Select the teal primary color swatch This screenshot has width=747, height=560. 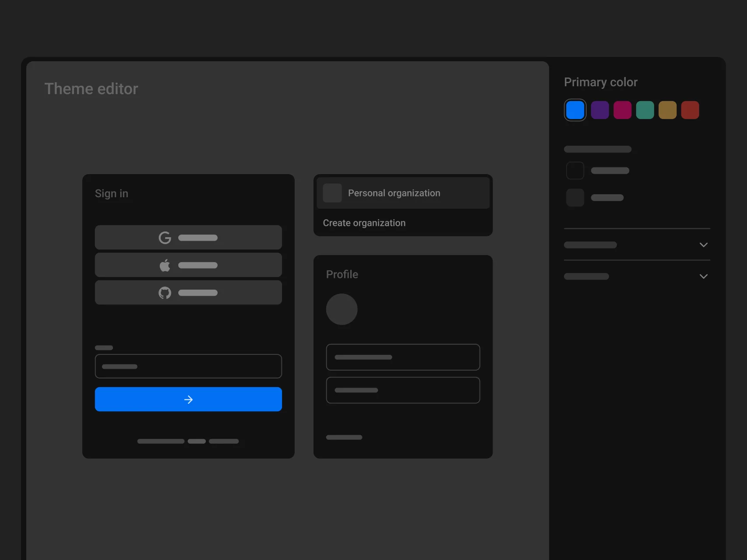tap(645, 110)
